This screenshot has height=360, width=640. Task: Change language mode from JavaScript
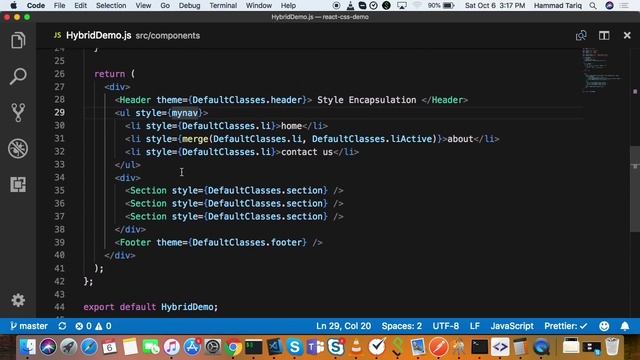click(512, 326)
